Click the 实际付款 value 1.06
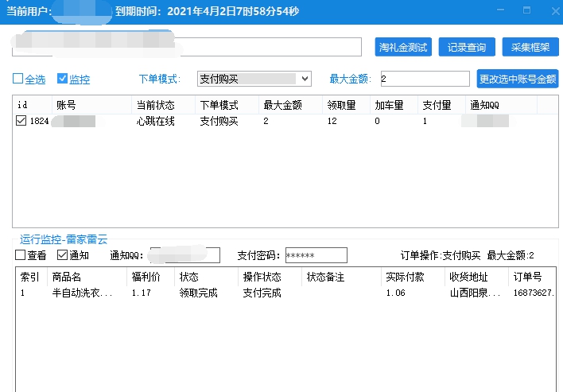563x392 pixels. [x=396, y=293]
